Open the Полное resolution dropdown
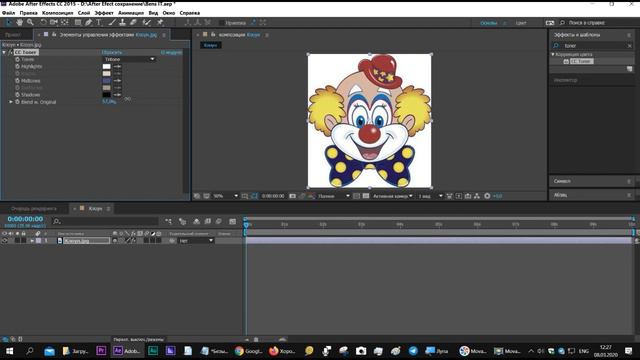640x360 pixels. coord(333,196)
